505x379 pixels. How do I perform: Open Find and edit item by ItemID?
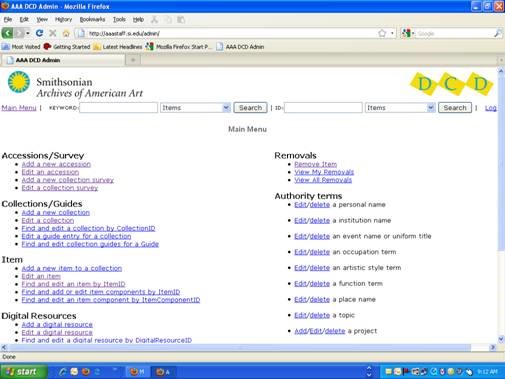pos(73,284)
